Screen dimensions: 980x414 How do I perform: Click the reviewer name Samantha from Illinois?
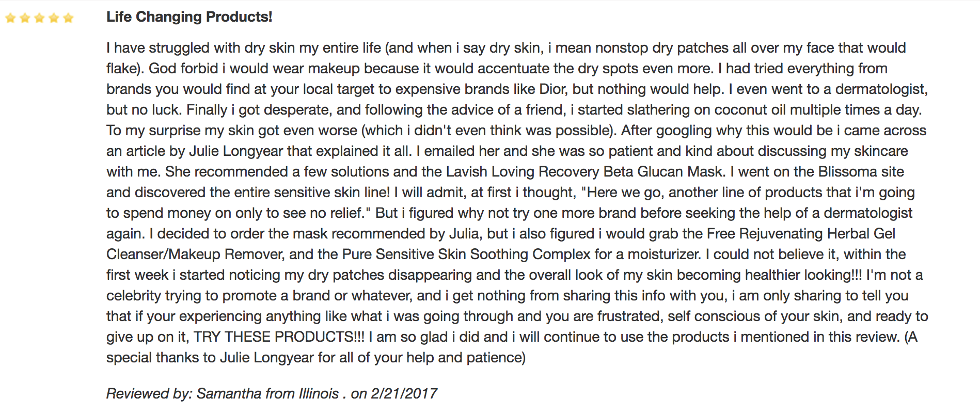267,394
